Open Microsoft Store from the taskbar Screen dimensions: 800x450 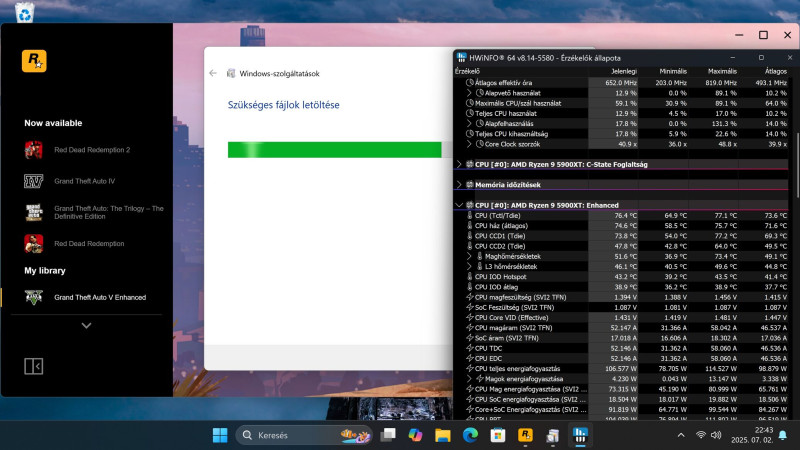click(x=497, y=435)
